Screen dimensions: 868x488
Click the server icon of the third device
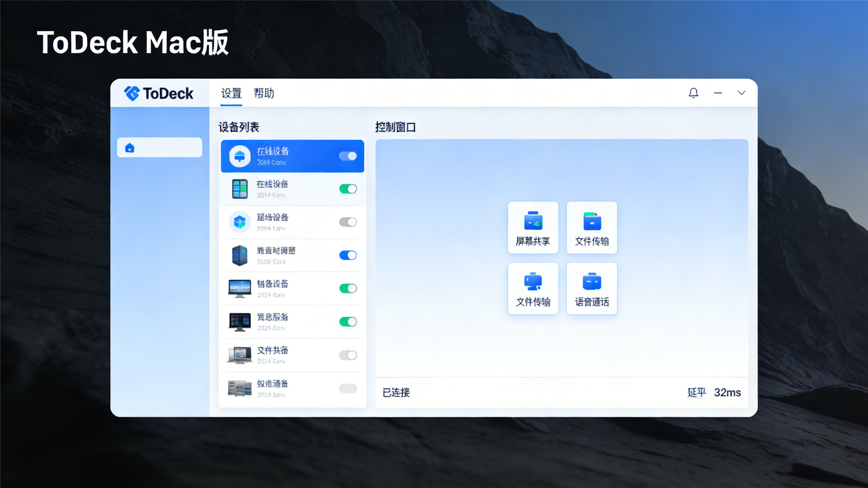coord(240,255)
